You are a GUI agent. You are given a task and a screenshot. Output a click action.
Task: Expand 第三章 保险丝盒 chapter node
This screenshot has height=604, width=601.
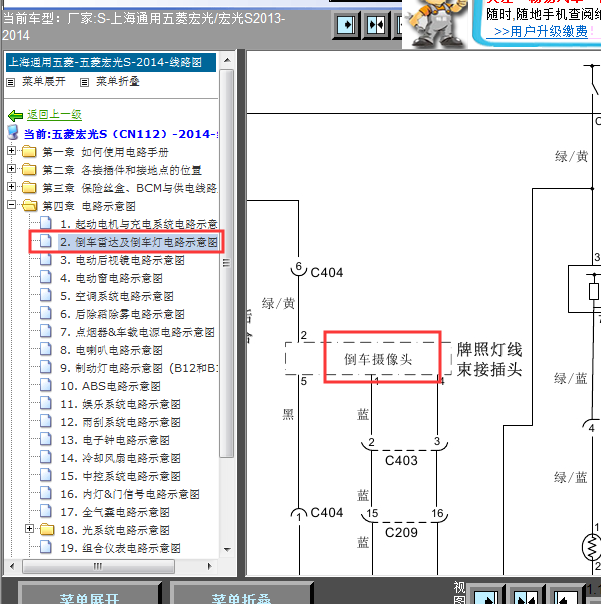[11, 186]
